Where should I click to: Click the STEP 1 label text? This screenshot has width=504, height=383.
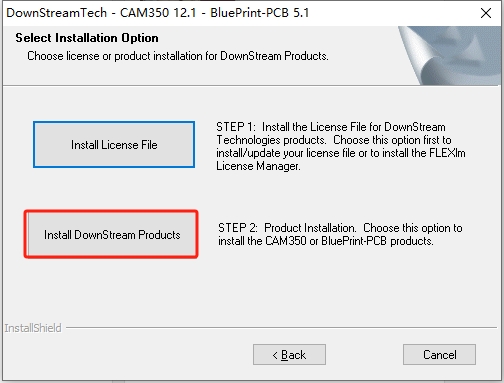pyautogui.click(x=236, y=127)
